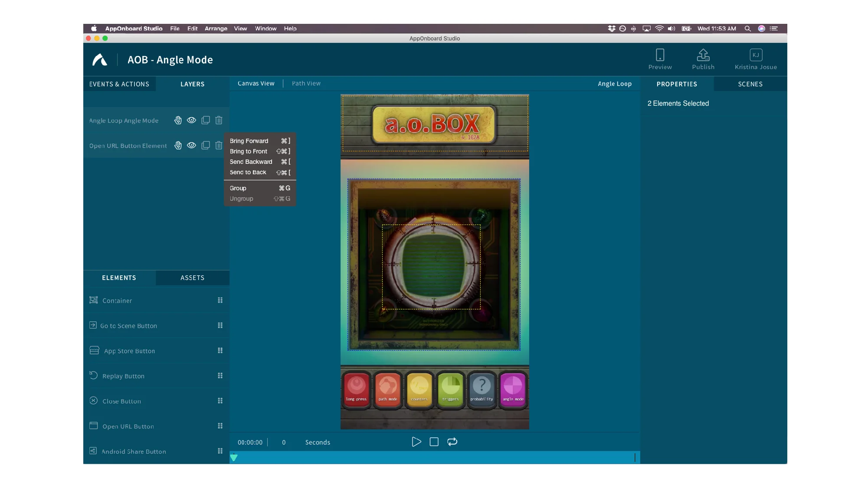This screenshot has height=488, width=868.
Task: Hide the Angle Loop Angle Mode layer
Action: point(191,120)
